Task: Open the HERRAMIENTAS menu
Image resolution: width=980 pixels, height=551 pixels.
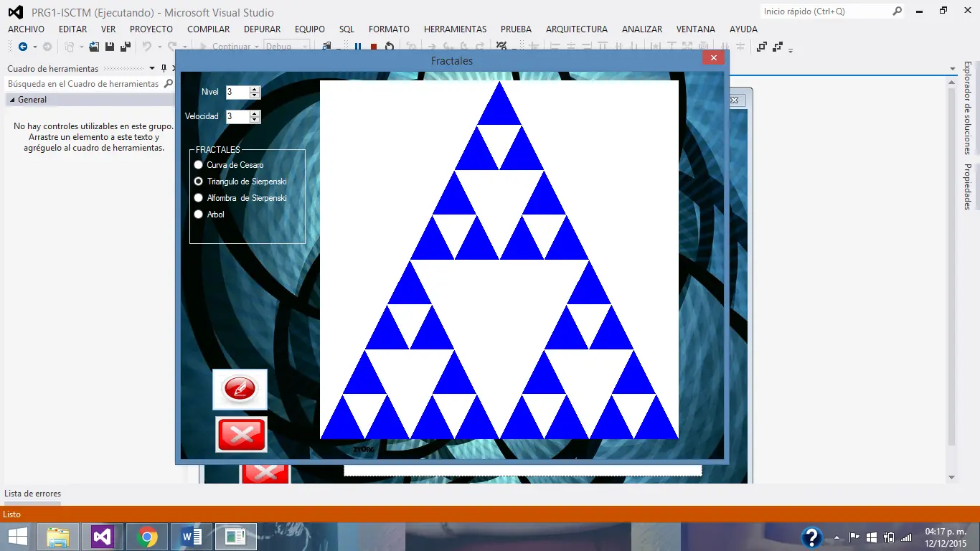Action: 455,29
